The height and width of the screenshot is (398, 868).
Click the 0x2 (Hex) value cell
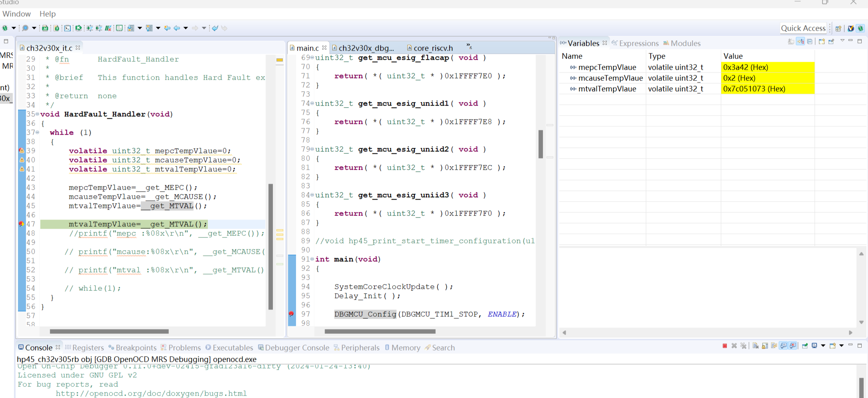[x=767, y=78]
